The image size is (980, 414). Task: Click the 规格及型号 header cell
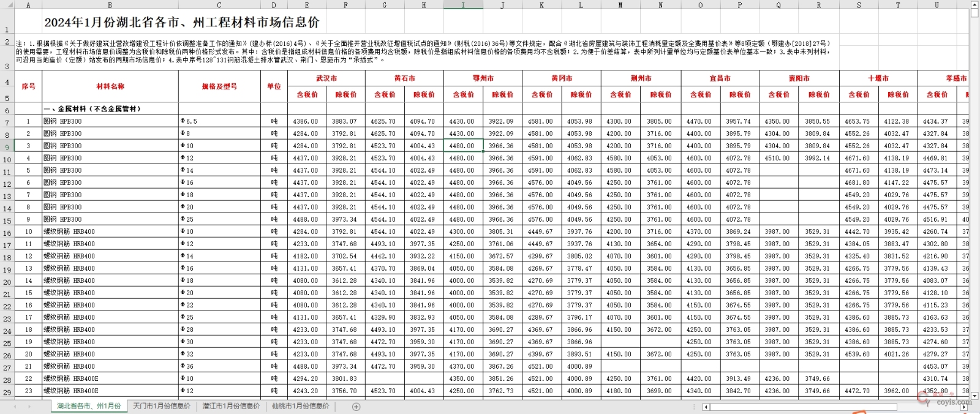tap(219, 86)
